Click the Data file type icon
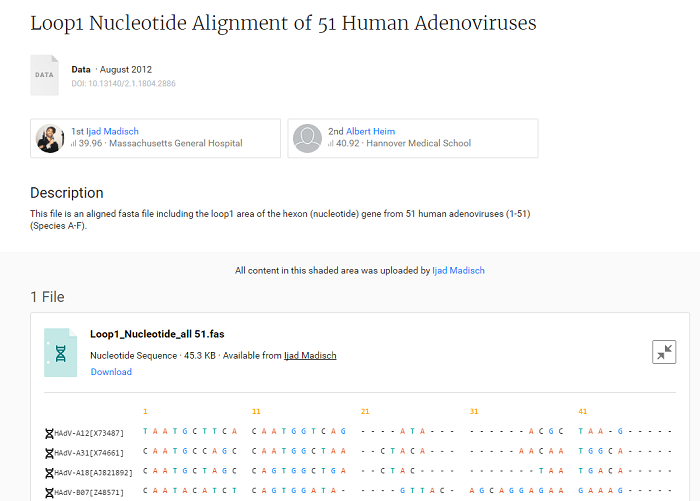The image size is (700, 501). 45,75
